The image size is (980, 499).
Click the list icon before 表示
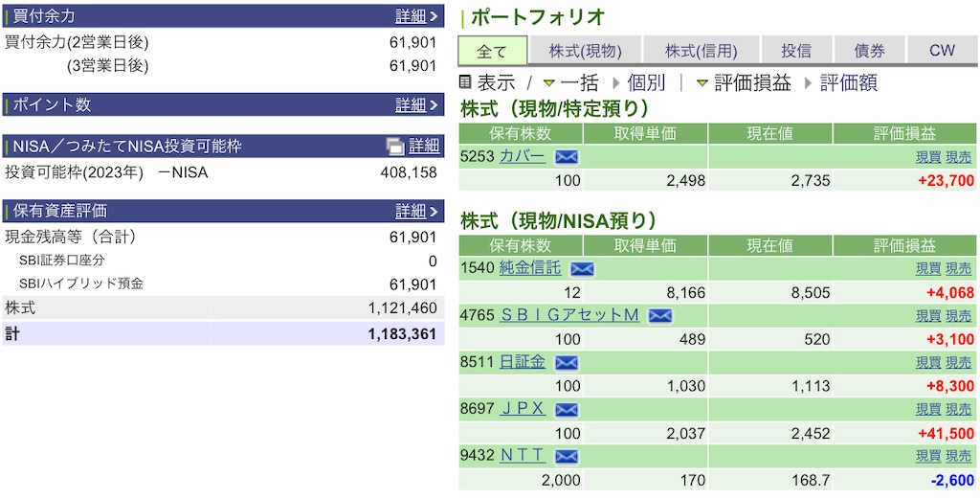(465, 82)
